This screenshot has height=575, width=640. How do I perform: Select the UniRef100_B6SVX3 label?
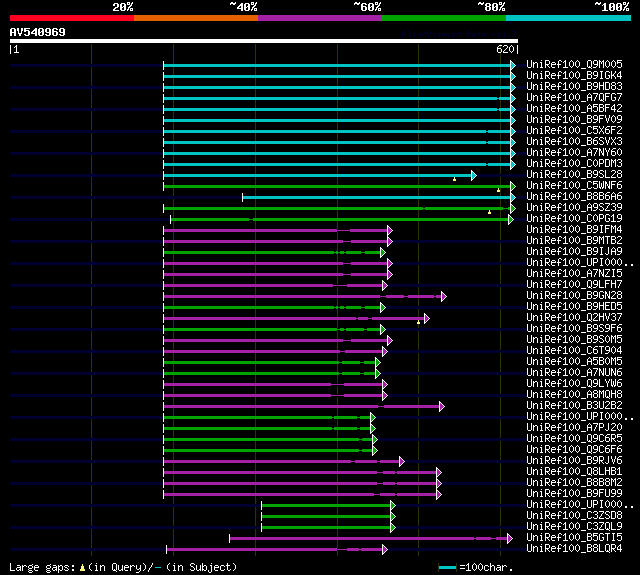[x=574, y=142]
